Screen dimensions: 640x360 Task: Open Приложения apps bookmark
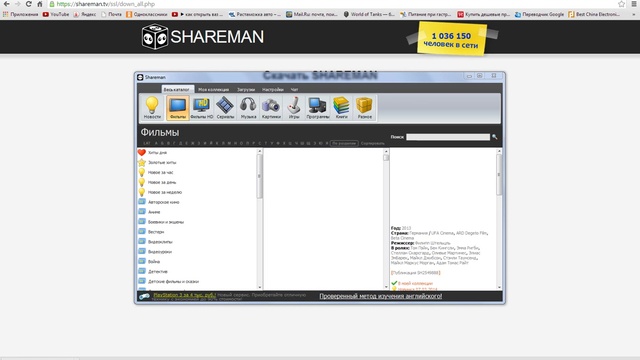[20, 14]
